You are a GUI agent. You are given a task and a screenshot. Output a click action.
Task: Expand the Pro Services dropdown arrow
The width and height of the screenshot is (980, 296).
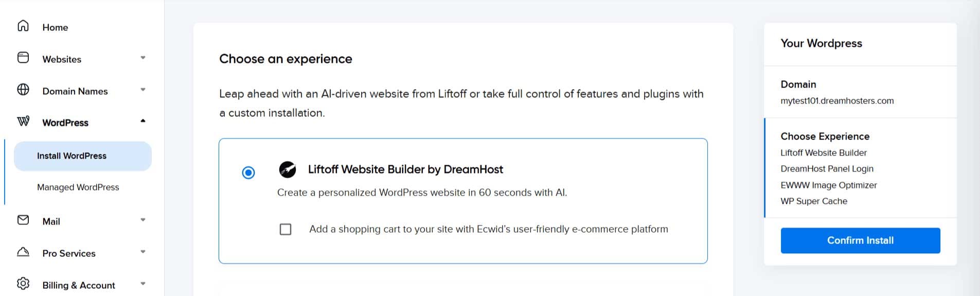(x=143, y=252)
